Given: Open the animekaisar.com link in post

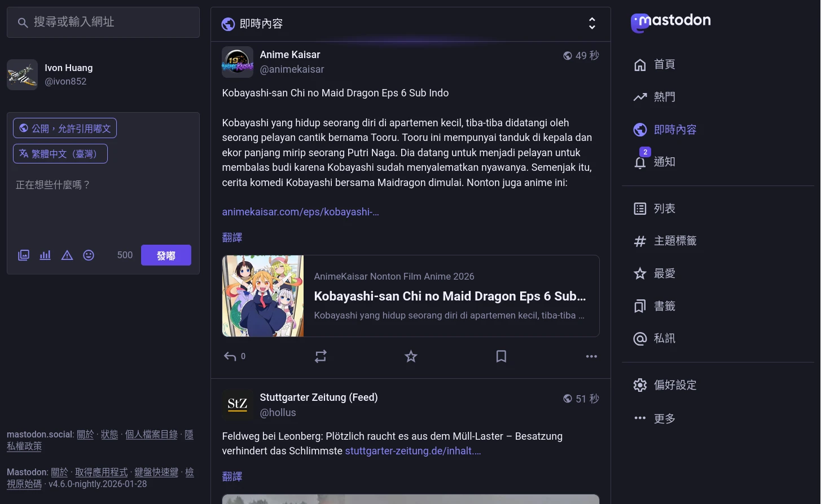Looking at the screenshot, I should tap(300, 212).
